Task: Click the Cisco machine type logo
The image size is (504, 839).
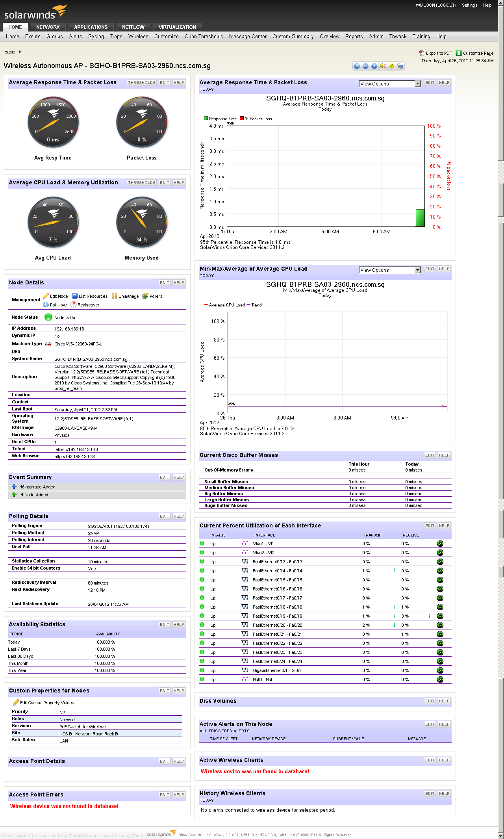Action: tap(48, 343)
